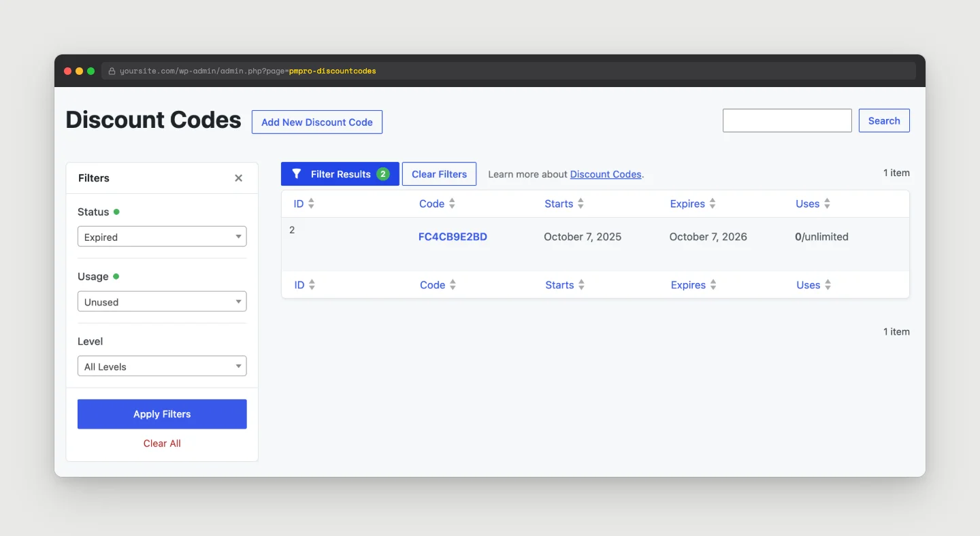Viewport: 980px width, 536px height.
Task: Click the Filter Results button
Action: point(340,174)
